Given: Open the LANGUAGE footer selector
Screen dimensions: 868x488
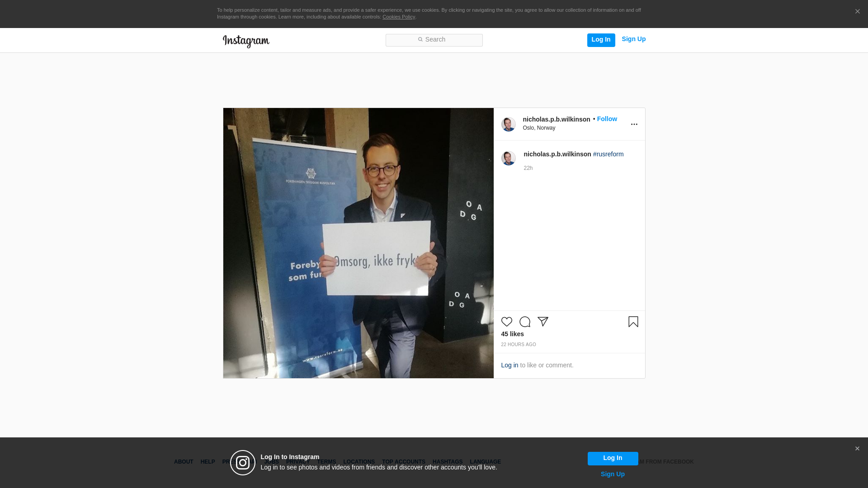Looking at the screenshot, I should pos(485,462).
